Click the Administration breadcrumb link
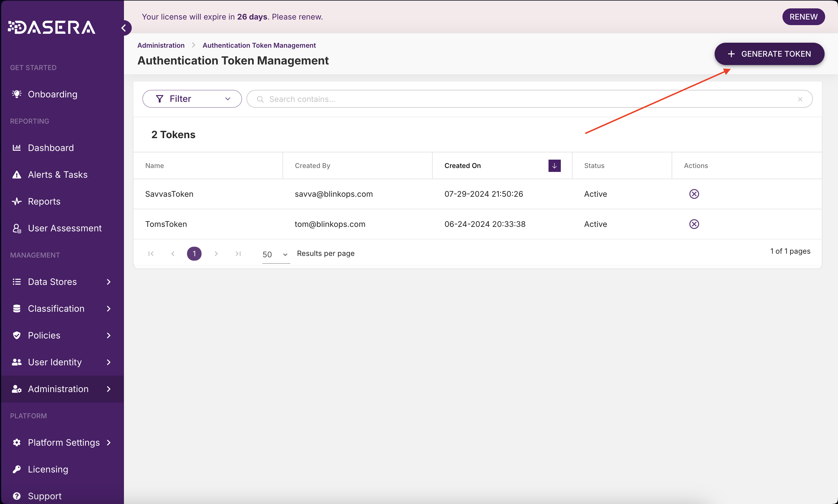838x504 pixels. pyautogui.click(x=161, y=45)
